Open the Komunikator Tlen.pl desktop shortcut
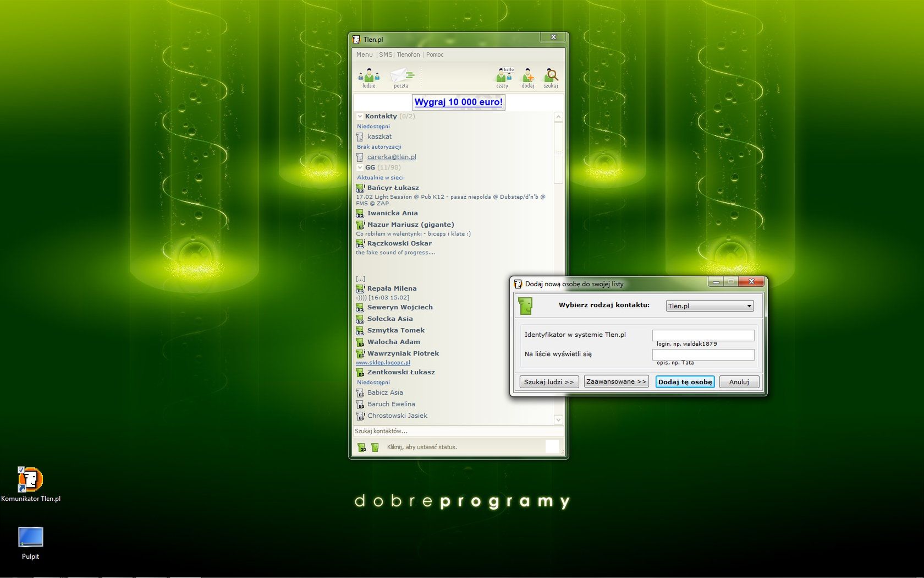Viewport: 924px width, 578px height. click(x=30, y=484)
